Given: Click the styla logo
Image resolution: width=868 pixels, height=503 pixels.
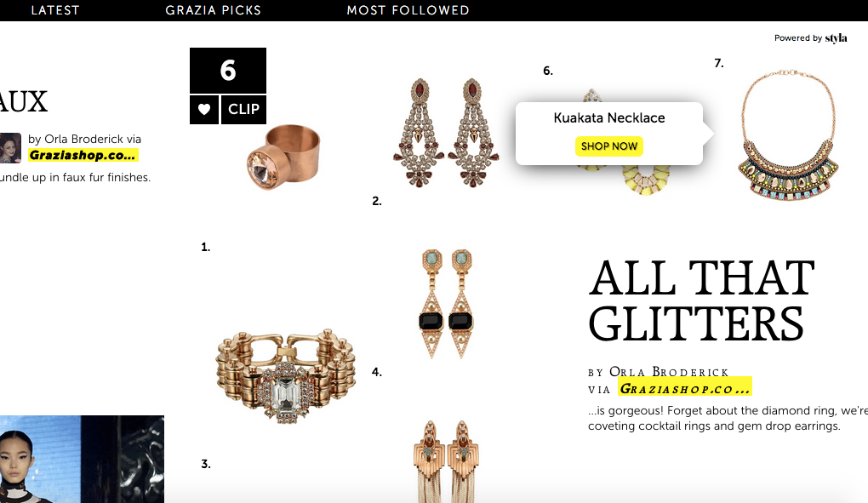Looking at the screenshot, I should [x=836, y=38].
